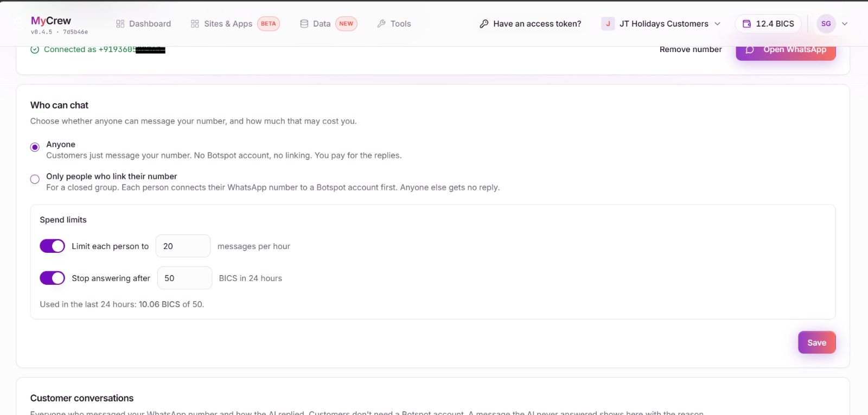
Task: Click the access token key icon
Action: (x=484, y=24)
